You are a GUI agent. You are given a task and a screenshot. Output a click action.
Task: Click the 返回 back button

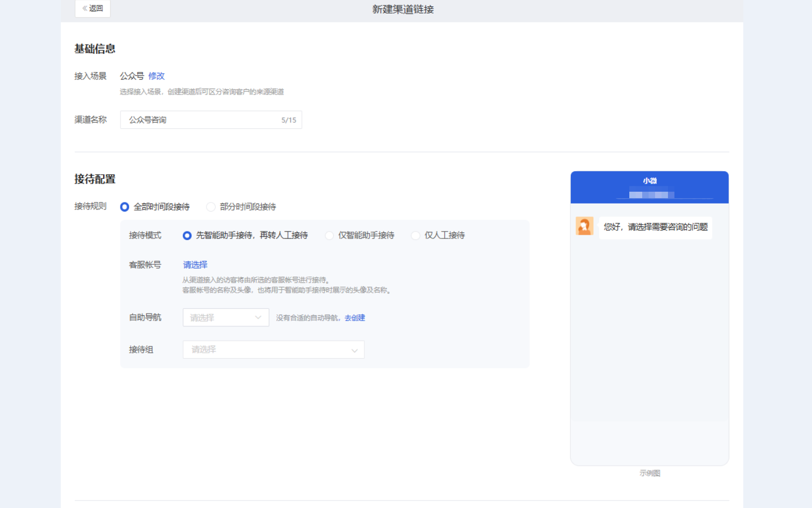point(92,9)
